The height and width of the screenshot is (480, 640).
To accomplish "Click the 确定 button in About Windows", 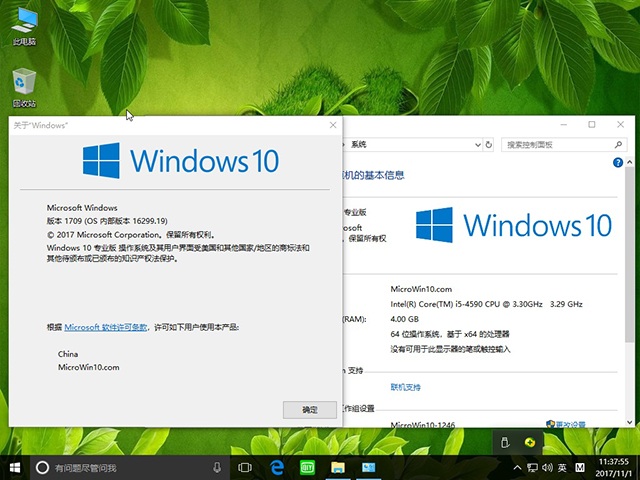I will click(310, 410).
